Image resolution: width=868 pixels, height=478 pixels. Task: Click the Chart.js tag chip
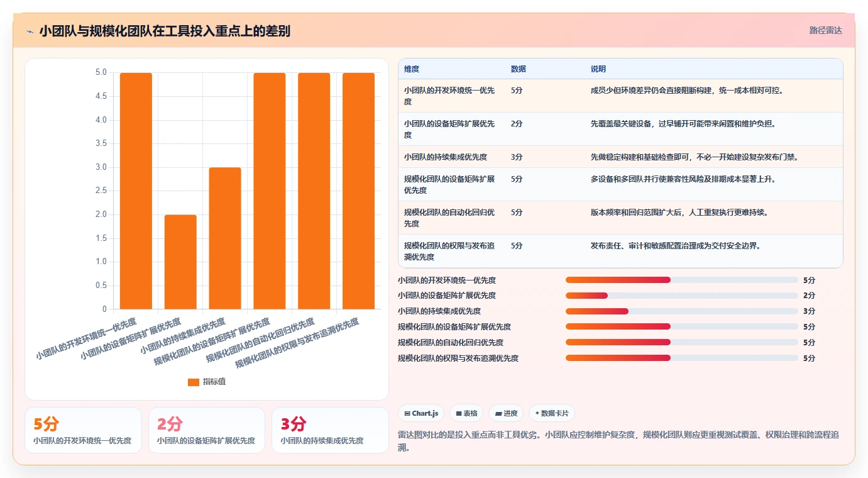[x=421, y=413]
